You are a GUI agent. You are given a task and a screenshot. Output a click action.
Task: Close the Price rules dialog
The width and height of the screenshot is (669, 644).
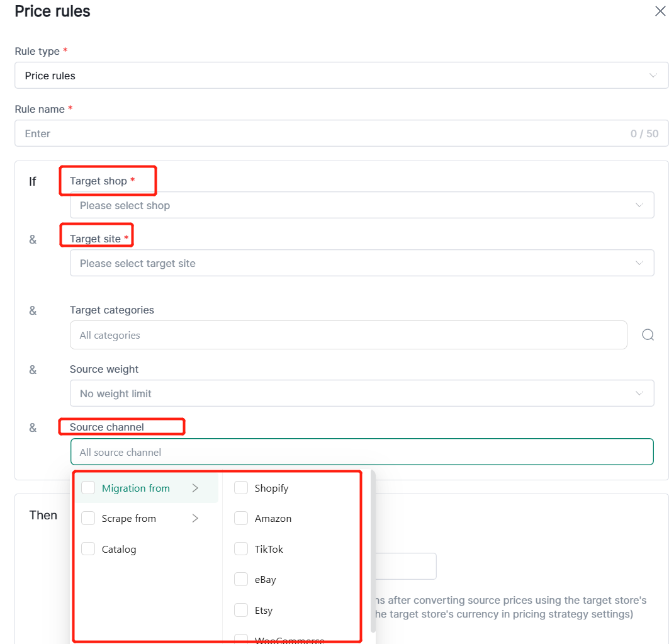click(661, 11)
